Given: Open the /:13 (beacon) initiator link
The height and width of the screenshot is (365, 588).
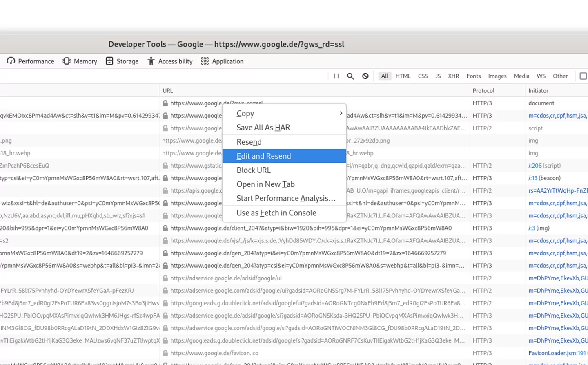Looking at the screenshot, I should click(x=533, y=178).
